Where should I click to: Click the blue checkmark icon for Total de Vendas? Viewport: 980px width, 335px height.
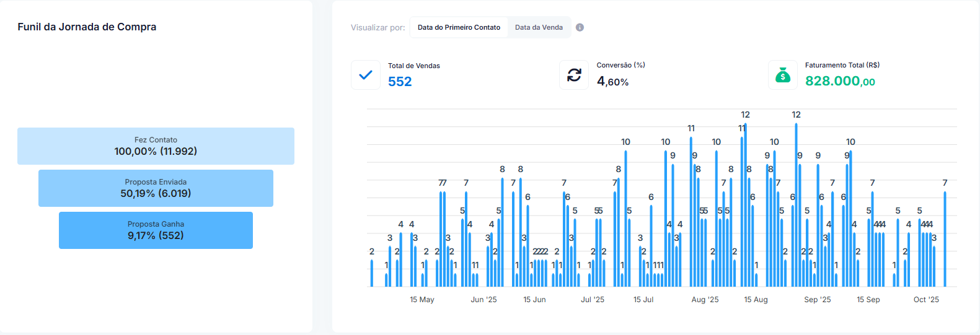(x=366, y=75)
